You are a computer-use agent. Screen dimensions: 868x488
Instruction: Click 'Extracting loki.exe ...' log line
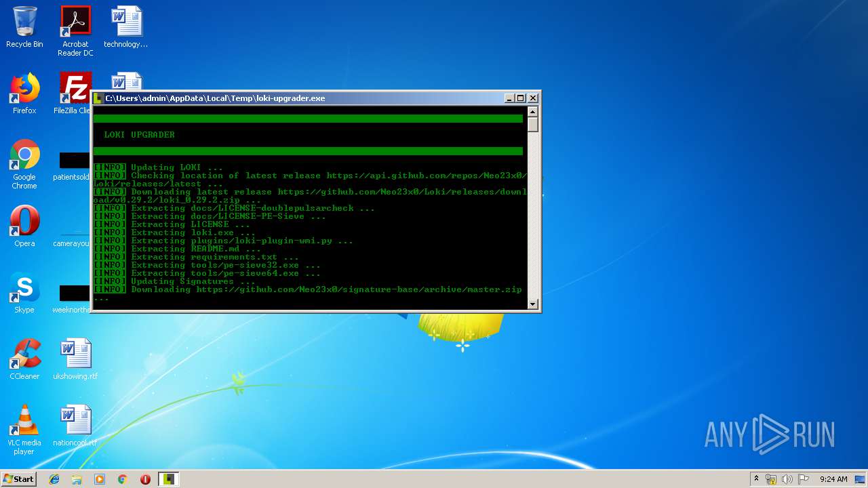[174, 232]
